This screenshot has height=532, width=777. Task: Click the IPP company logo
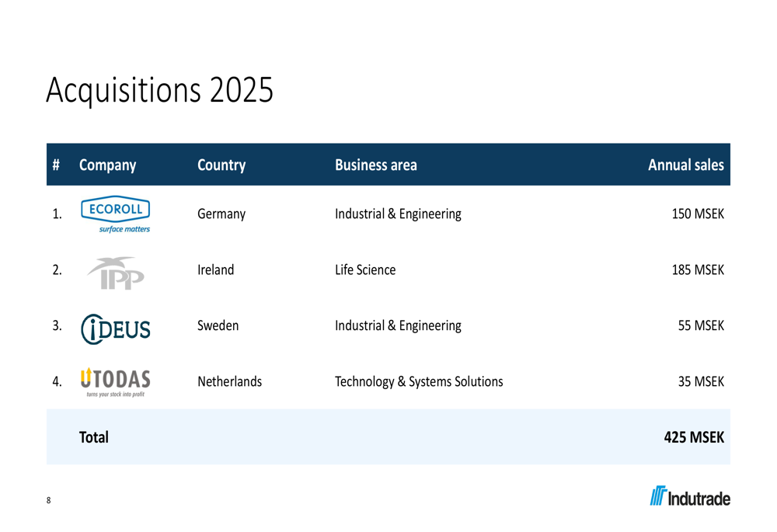tap(116, 273)
